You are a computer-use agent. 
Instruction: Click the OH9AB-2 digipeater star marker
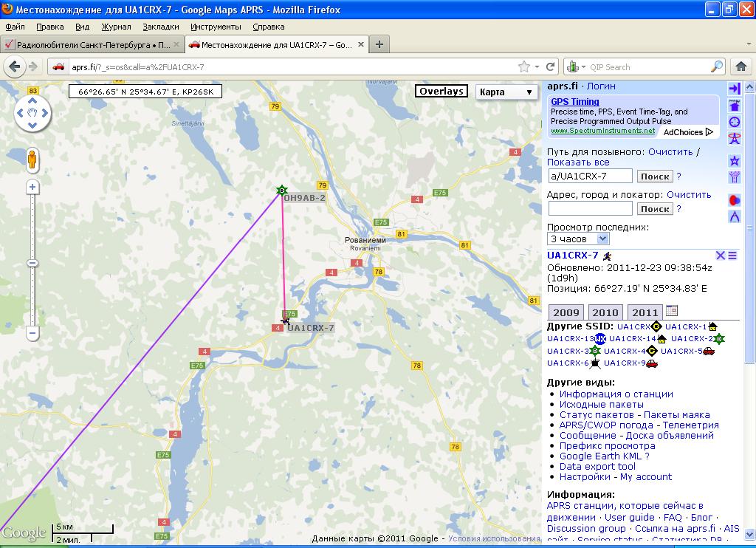click(282, 191)
